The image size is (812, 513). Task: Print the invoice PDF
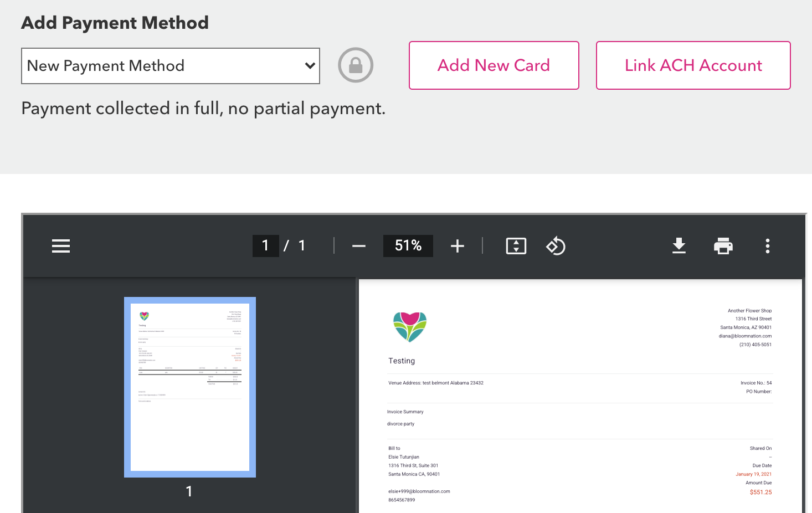click(x=723, y=246)
